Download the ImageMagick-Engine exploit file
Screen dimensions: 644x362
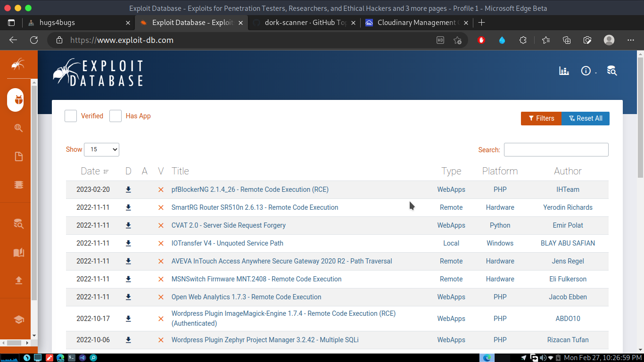[x=128, y=319]
